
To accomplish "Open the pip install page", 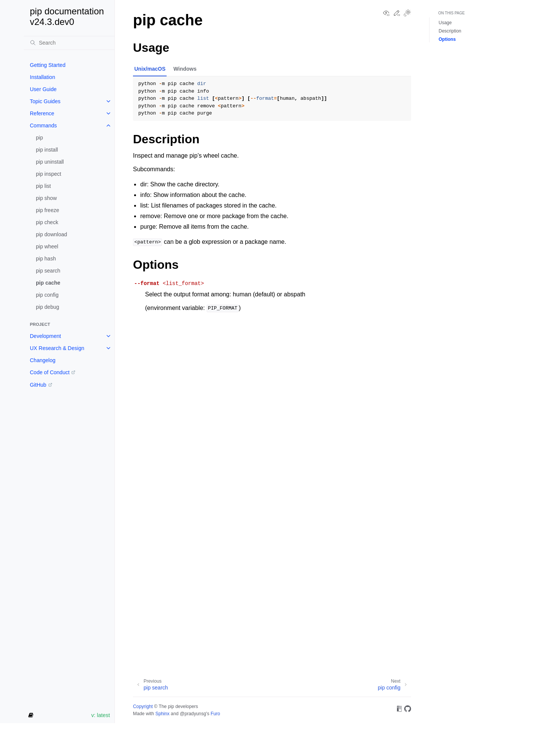I will 47,150.
